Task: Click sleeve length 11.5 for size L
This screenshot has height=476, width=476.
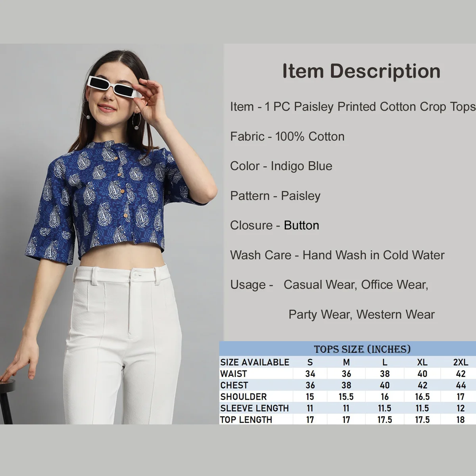Action: pyautogui.click(x=384, y=408)
